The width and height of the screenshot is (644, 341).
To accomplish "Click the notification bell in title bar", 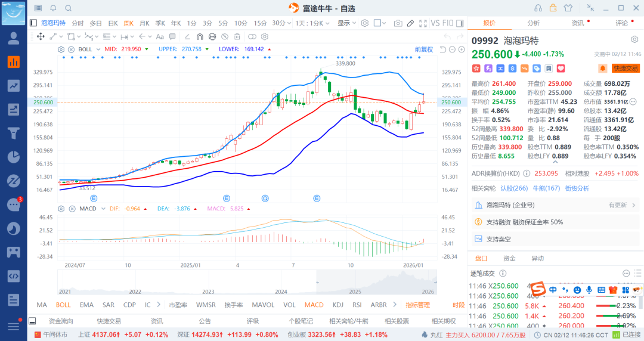I will 54,8.
